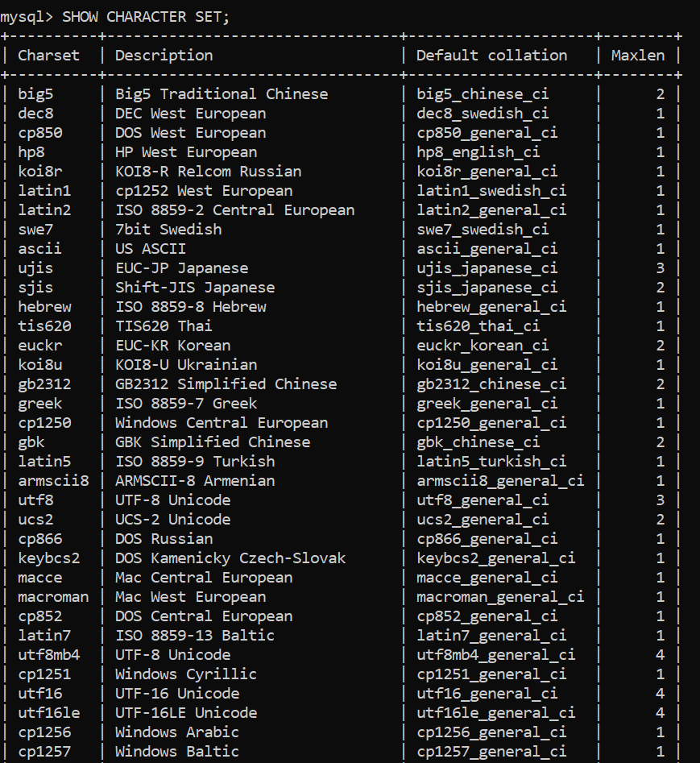700x763 pixels.
Task: Click the 'Windows Arabic' description
Action: pyautogui.click(x=177, y=732)
